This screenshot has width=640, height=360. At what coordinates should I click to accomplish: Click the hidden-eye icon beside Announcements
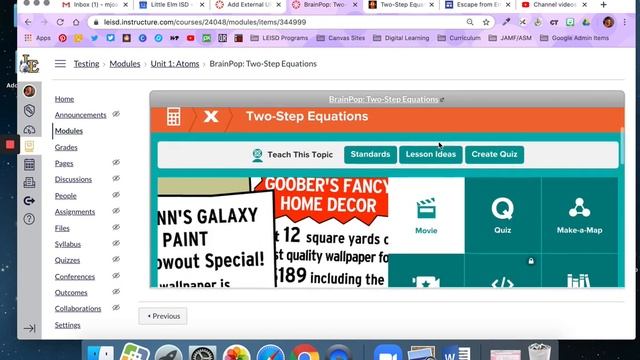116,114
